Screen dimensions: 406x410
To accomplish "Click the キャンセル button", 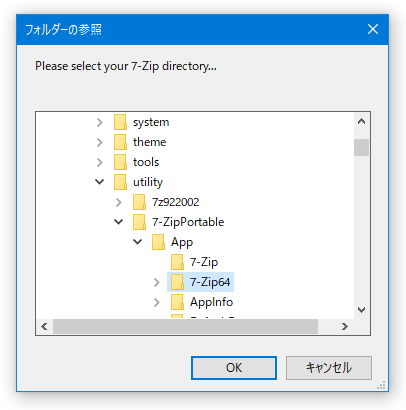I will [329, 368].
